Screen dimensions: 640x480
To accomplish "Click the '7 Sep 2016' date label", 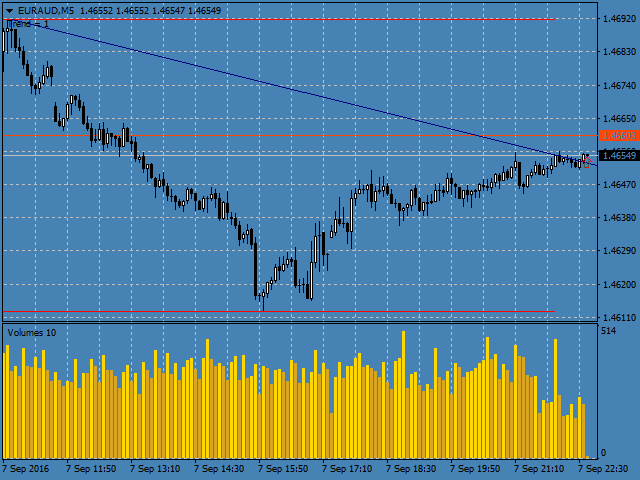I will (26, 467).
